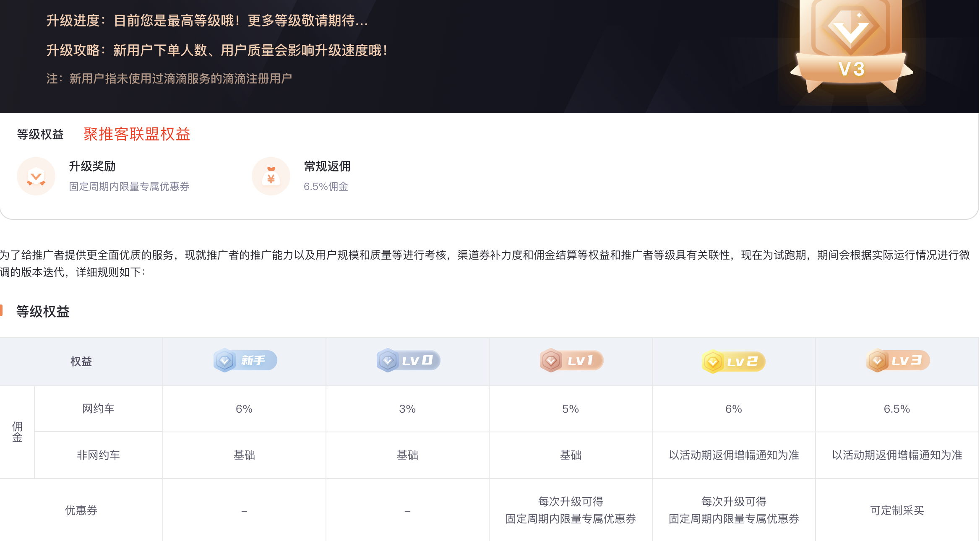Image resolution: width=980 pixels, height=541 pixels.
Task: Click the 优惠券 row label
Action: click(x=81, y=510)
